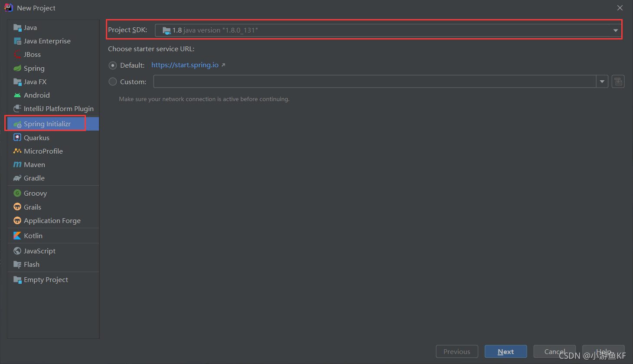Viewport: 633px width, 364px height.
Task: Open the Project SDK dropdown arrow
Action: (x=615, y=30)
